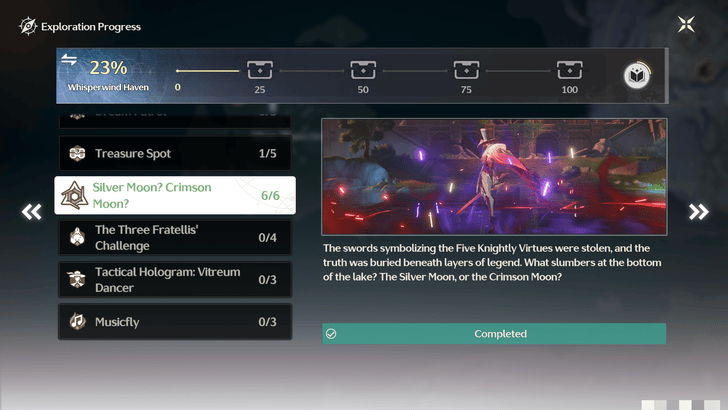The height and width of the screenshot is (410, 728).
Task: Claim the 50% reward chest
Action: [x=363, y=70]
